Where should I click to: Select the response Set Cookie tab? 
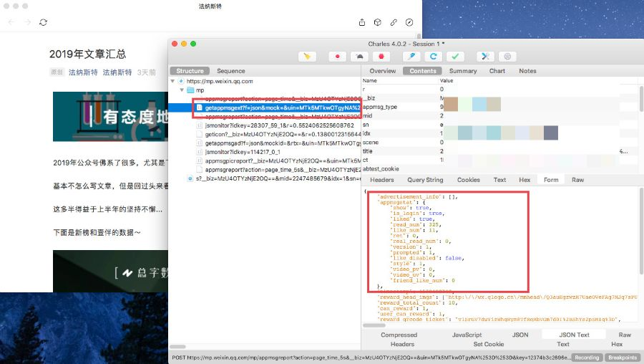(488, 344)
